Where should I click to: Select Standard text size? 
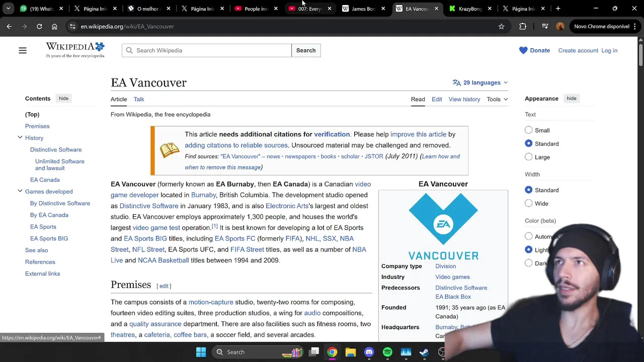coord(529,144)
